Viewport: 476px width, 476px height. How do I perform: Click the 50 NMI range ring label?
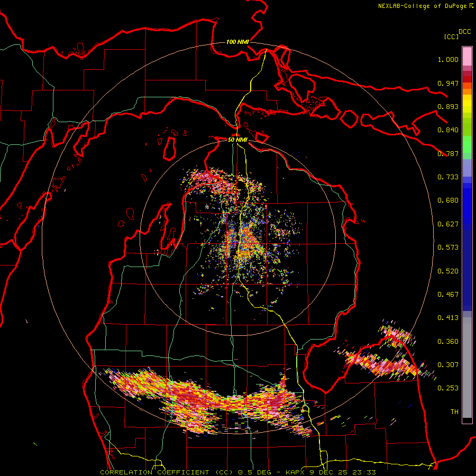(237, 140)
